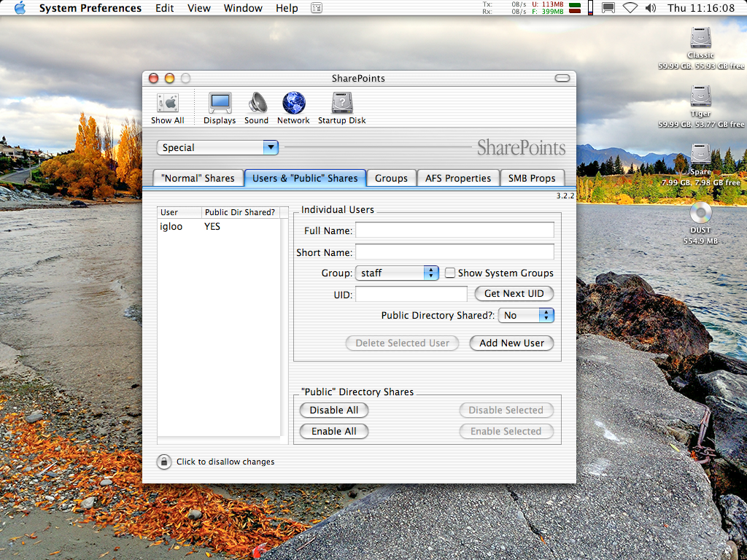Select the igloo user row
747x560 pixels.
coord(219,227)
